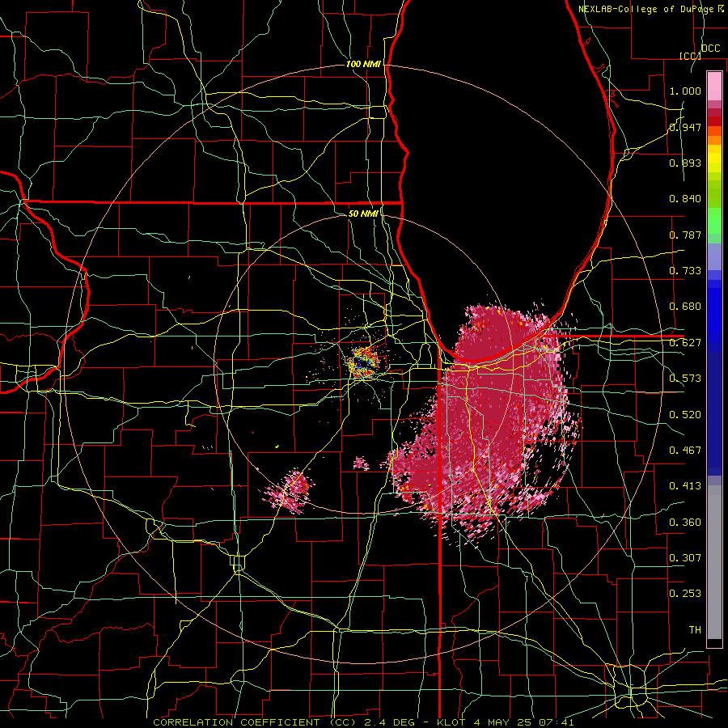Click the 0.413 scale value
728x728 pixels.
[685, 486]
